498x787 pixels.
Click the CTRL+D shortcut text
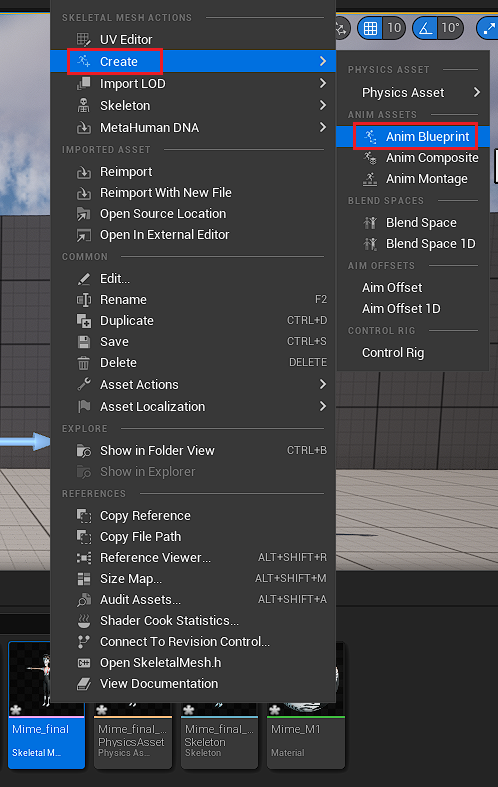[307, 321]
